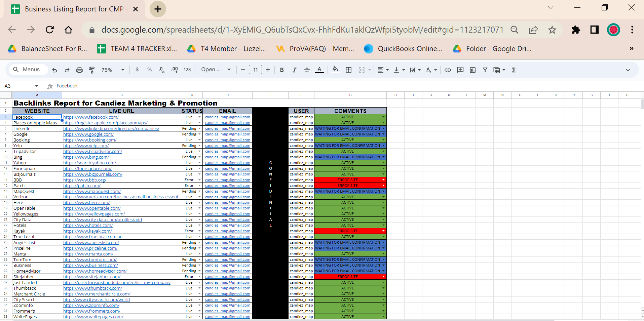644x321 pixels.
Task: Bookmark this page with star
Action: (x=552, y=30)
